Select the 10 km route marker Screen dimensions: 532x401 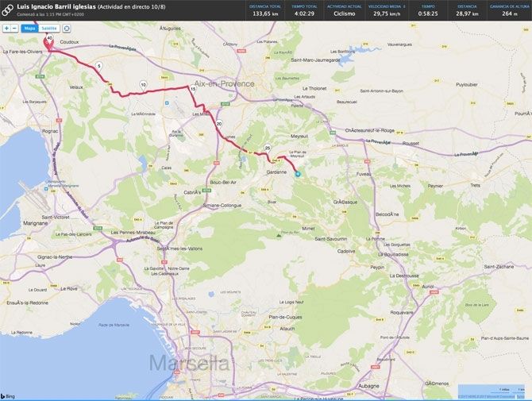click(x=142, y=84)
